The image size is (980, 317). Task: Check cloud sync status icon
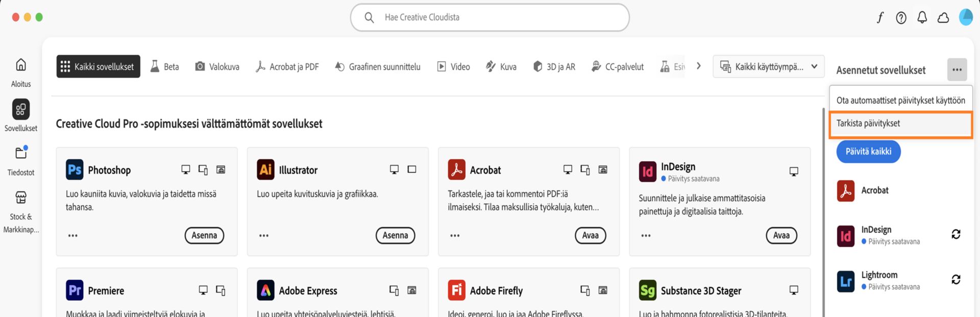(943, 18)
